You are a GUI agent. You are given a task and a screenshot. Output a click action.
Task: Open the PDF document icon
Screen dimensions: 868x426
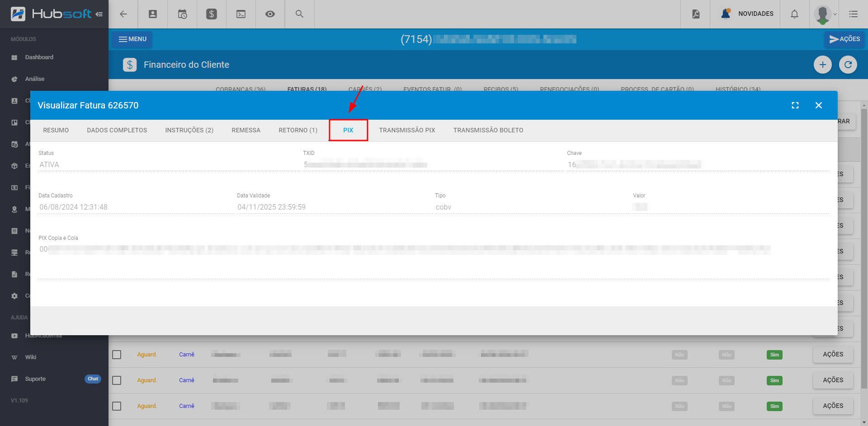[x=696, y=14]
